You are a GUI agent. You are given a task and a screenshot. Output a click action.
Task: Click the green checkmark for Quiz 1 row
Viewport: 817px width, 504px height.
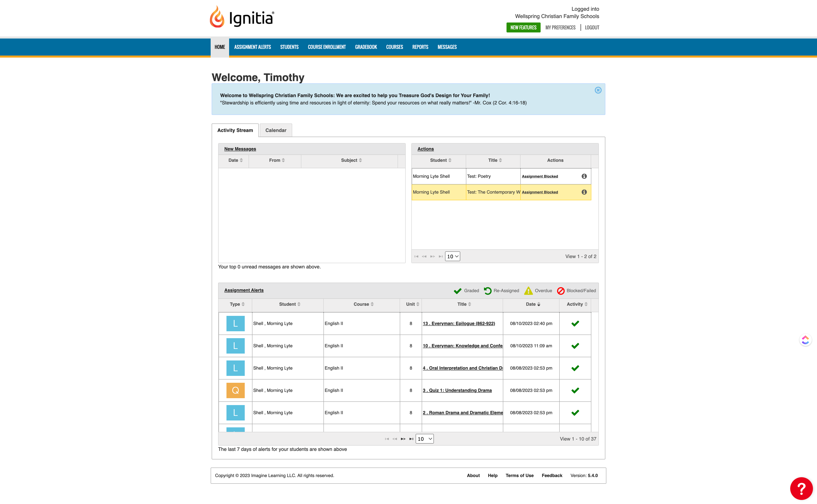point(575,390)
